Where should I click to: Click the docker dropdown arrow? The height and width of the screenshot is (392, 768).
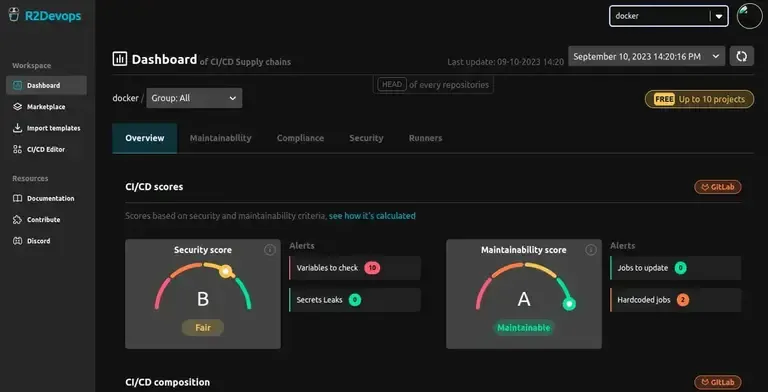point(719,16)
